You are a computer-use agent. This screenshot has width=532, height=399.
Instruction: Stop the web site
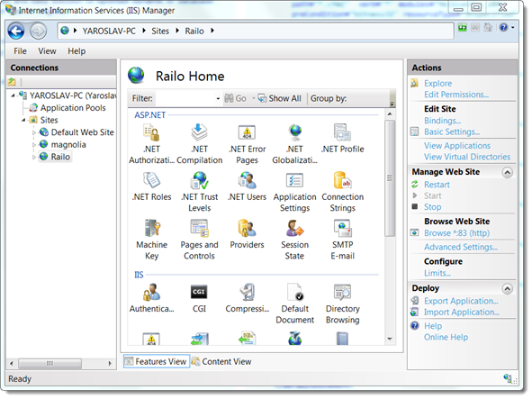click(432, 207)
